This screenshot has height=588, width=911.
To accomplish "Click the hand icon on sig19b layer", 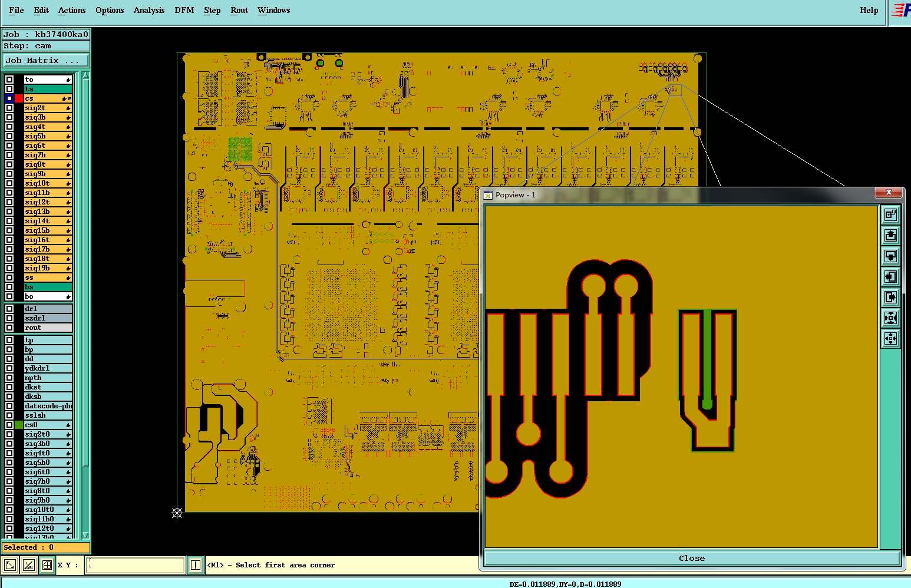I will [x=68, y=268].
